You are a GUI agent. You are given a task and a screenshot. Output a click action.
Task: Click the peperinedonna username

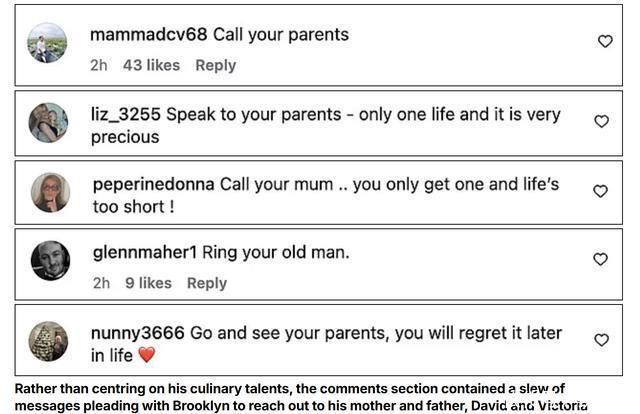click(x=153, y=184)
